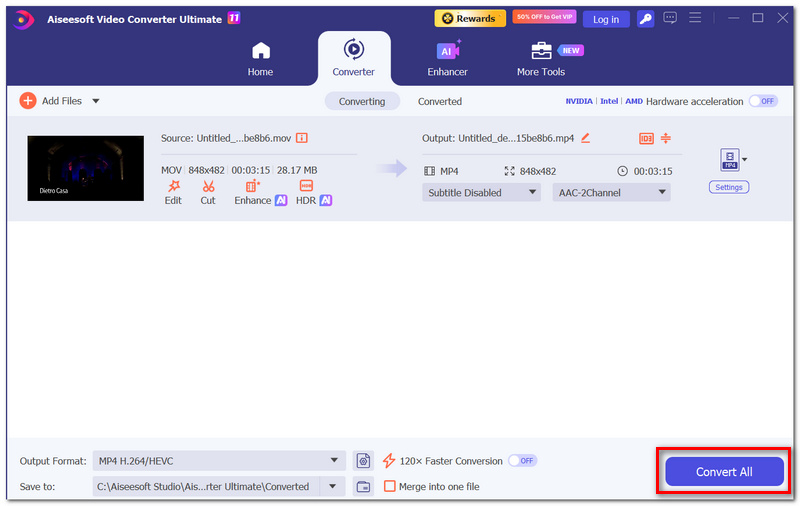Screen dimensions: 800x506
Task: Click the compress video icon
Action: point(666,138)
